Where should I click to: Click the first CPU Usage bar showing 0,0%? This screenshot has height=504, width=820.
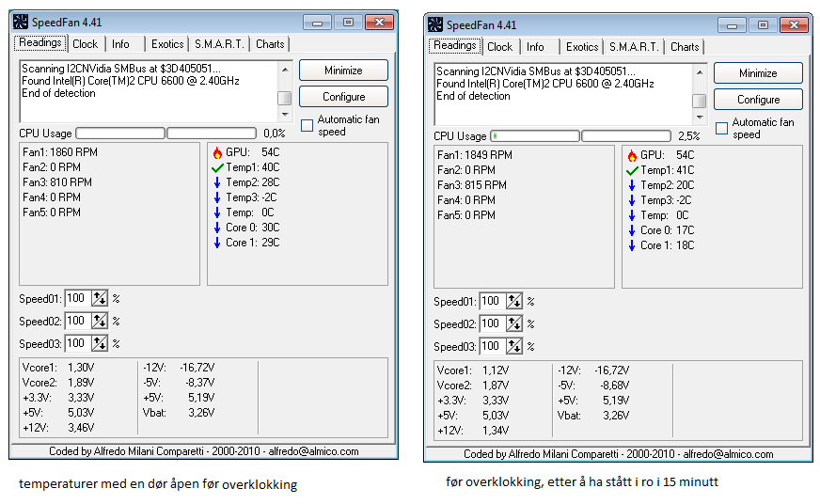120,134
